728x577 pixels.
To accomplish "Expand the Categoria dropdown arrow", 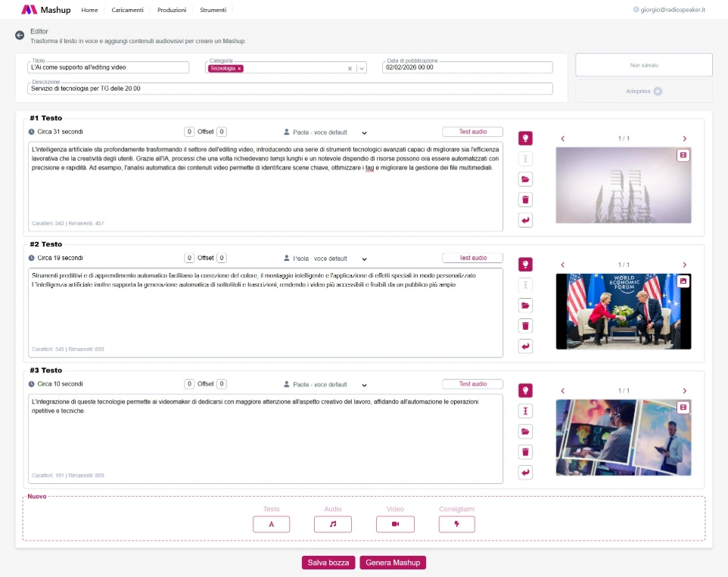I will pyautogui.click(x=362, y=68).
